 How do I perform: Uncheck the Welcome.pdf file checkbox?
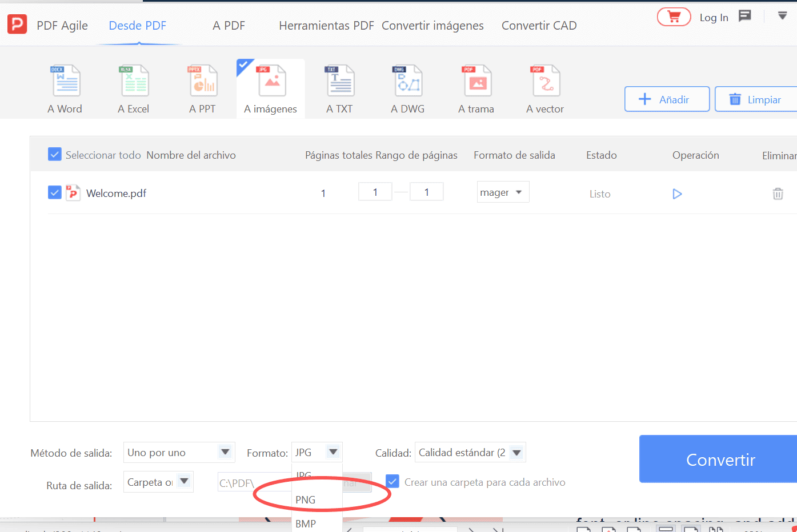pos(55,193)
